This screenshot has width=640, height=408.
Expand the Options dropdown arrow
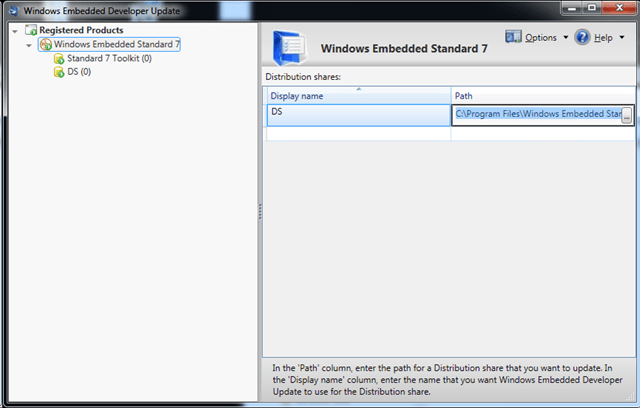(x=566, y=37)
